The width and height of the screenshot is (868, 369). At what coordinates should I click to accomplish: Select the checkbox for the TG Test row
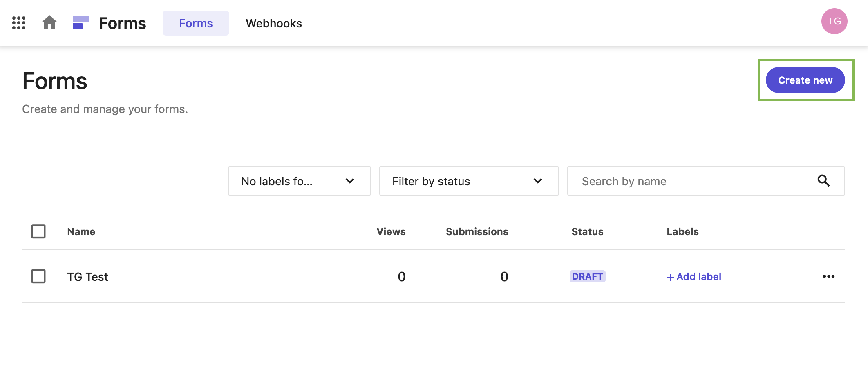[x=38, y=276]
